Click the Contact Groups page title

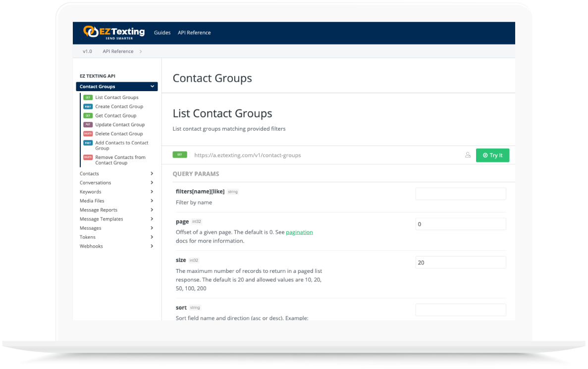click(212, 78)
